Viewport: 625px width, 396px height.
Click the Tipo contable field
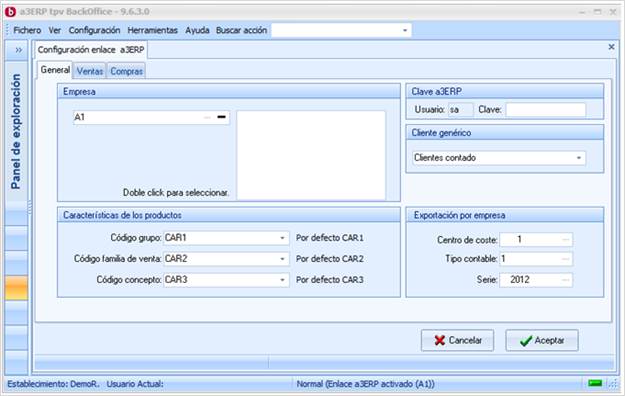pos(536,259)
